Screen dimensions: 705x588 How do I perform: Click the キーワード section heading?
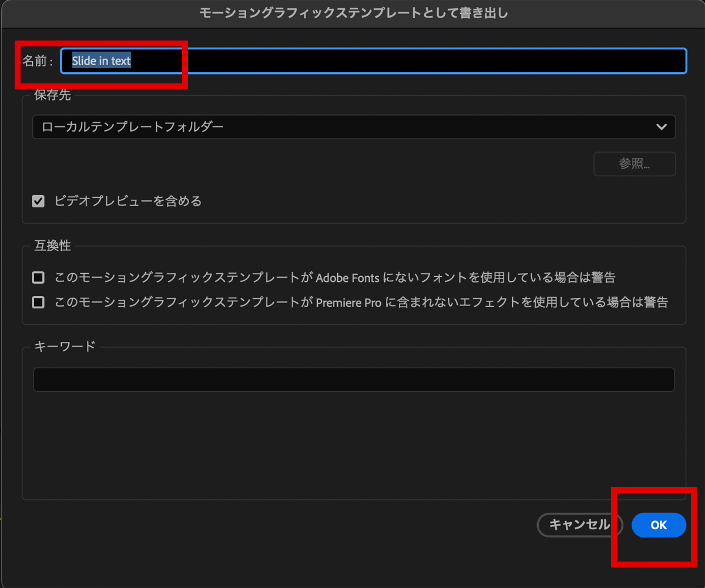coord(65,347)
